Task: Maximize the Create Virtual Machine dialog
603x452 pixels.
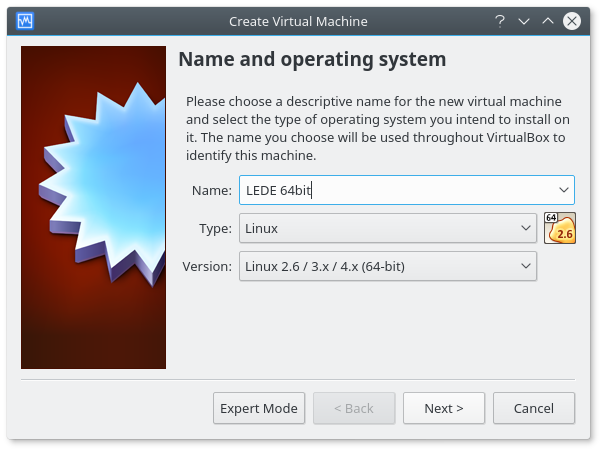Action: [548, 21]
